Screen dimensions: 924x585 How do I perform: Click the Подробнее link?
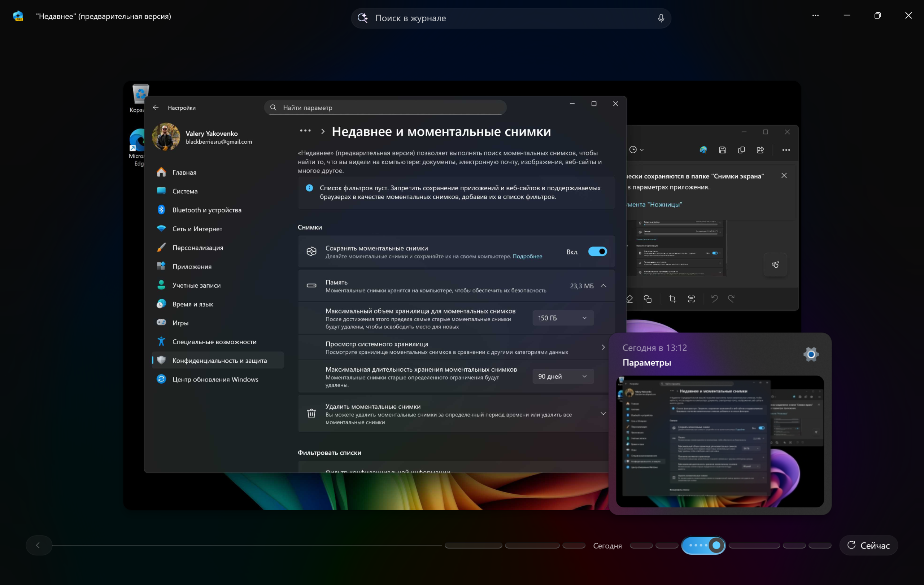(x=527, y=256)
